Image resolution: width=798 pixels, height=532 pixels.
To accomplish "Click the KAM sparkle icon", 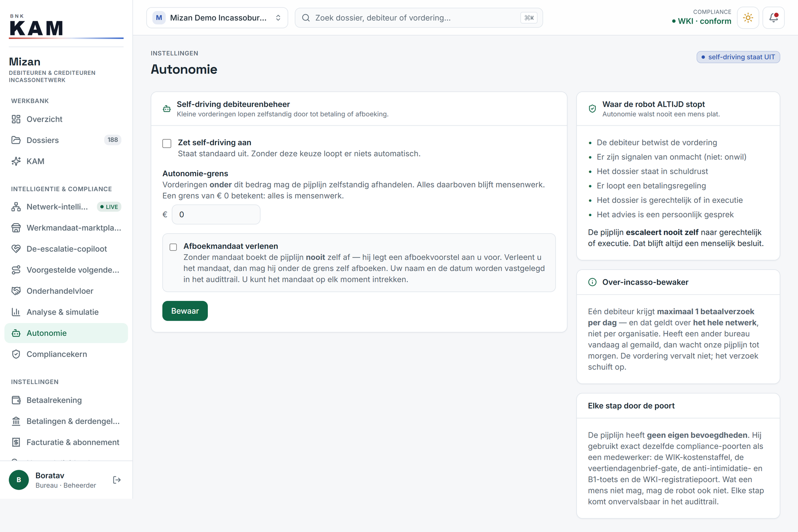I will pos(16,161).
